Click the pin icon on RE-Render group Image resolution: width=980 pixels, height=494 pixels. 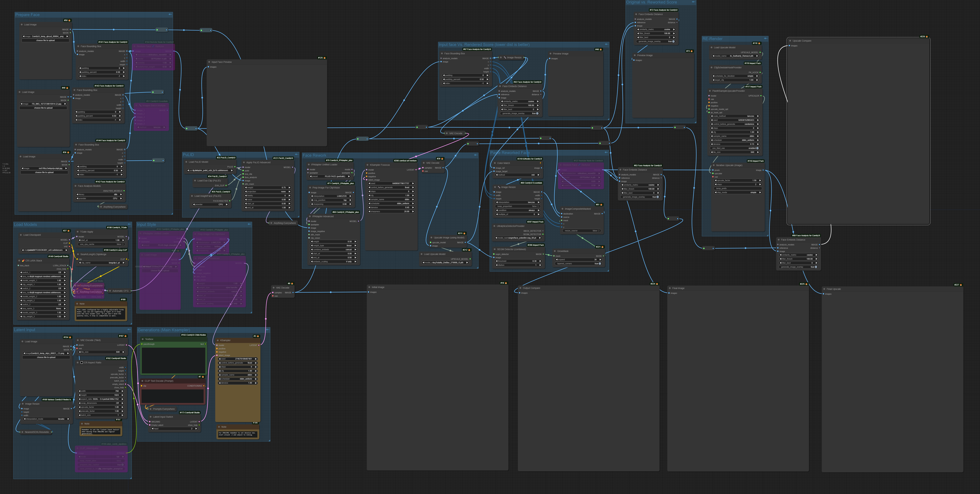pos(766,38)
